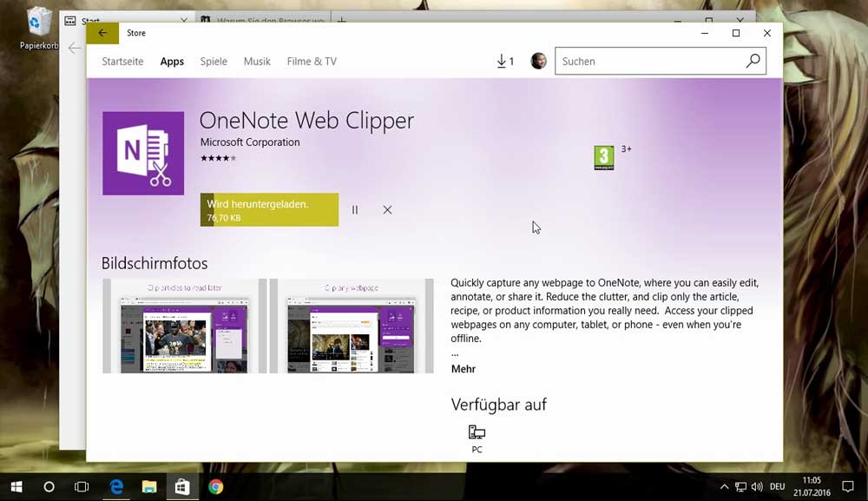
Task: Open Task View in taskbar
Action: pyautogui.click(x=82, y=486)
